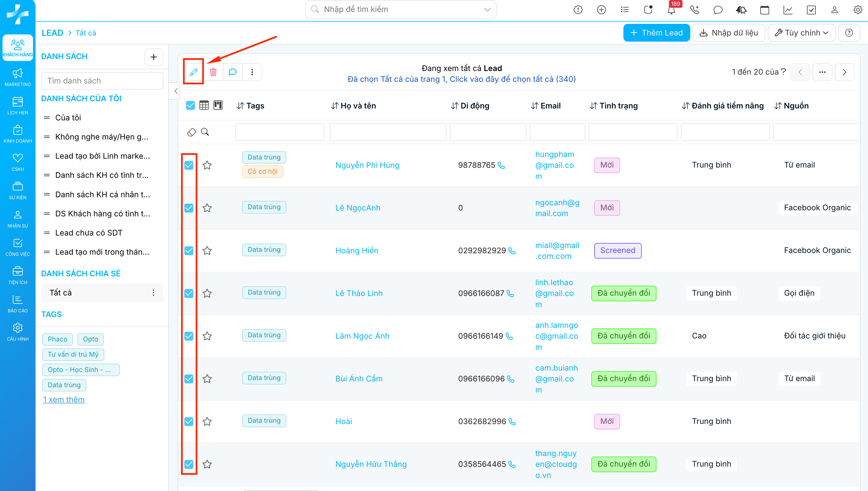This screenshot has height=491, width=868.
Task: Open the comment bubble bulk action
Action: pyautogui.click(x=232, y=72)
